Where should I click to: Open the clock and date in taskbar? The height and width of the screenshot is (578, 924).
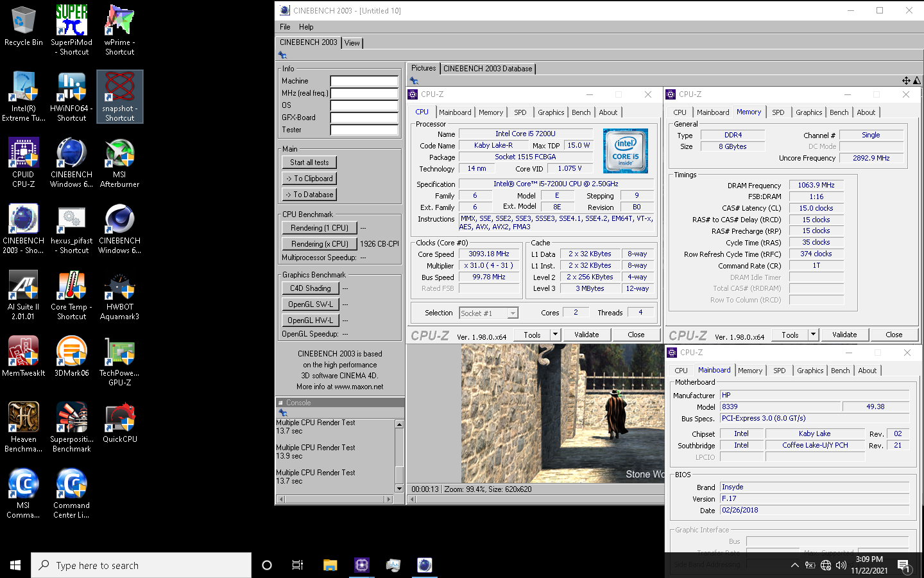click(869, 565)
